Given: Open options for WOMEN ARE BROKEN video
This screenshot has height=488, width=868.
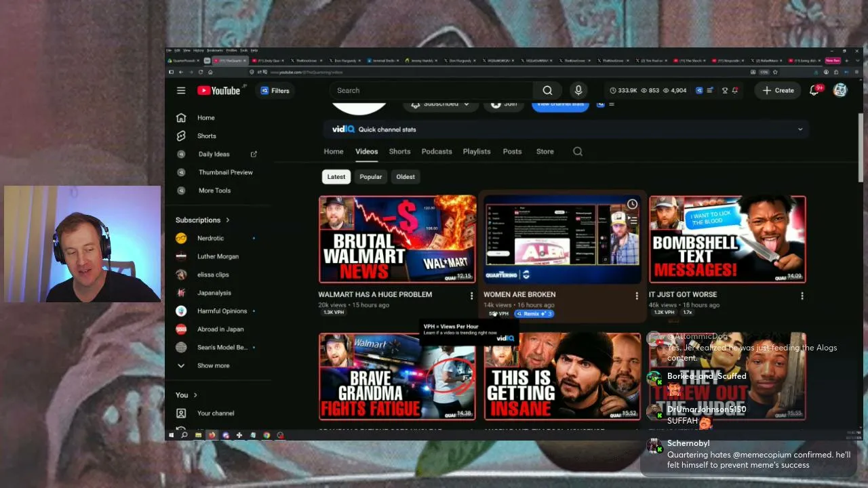Looking at the screenshot, I should (x=637, y=296).
